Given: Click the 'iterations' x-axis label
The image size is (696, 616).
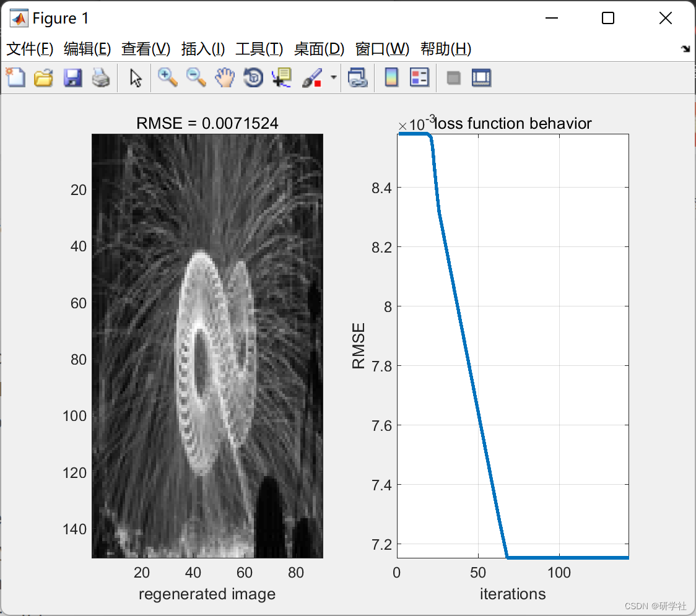Looking at the screenshot, I should click(513, 594).
